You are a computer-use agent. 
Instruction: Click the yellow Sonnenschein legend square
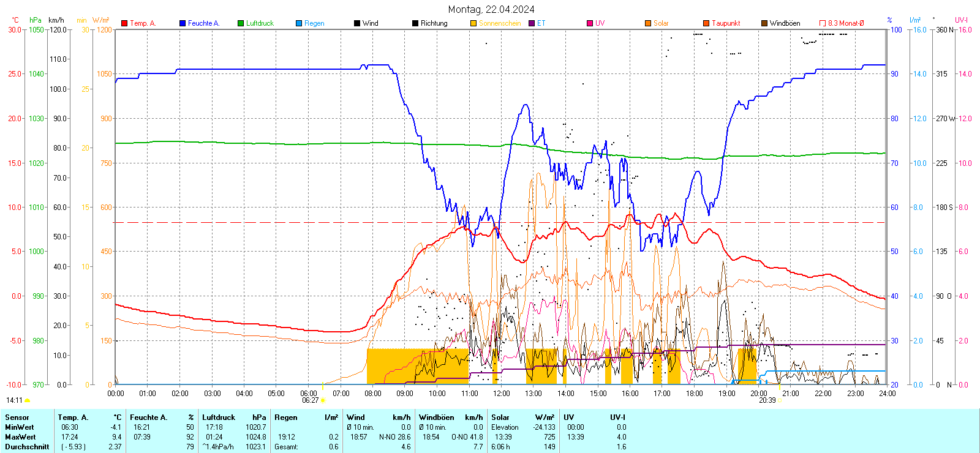[x=473, y=23]
